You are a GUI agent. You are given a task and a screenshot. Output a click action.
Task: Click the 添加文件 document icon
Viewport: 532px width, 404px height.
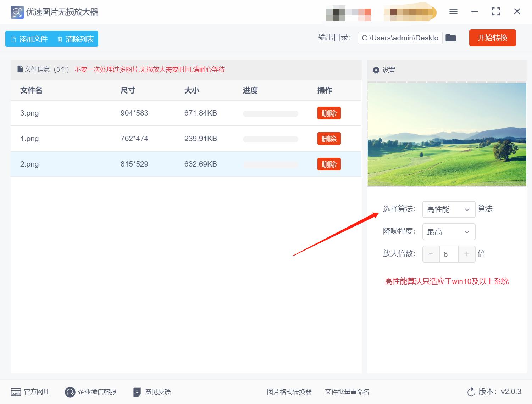pyautogui.click(x=13, y=39)
